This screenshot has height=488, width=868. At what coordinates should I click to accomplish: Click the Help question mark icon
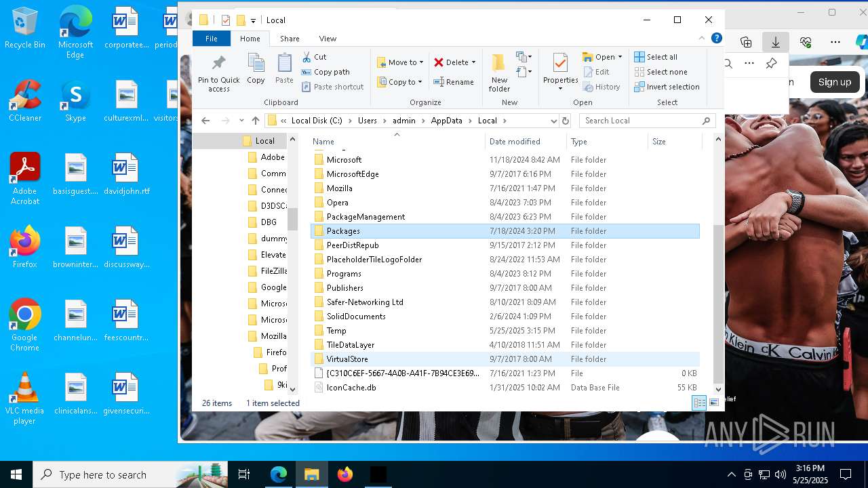tap(716, 38)
